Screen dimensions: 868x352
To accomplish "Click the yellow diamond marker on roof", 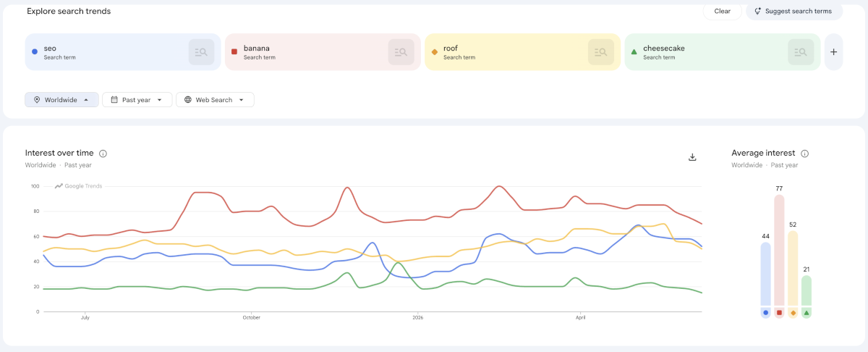I will (x=434, y=52).
